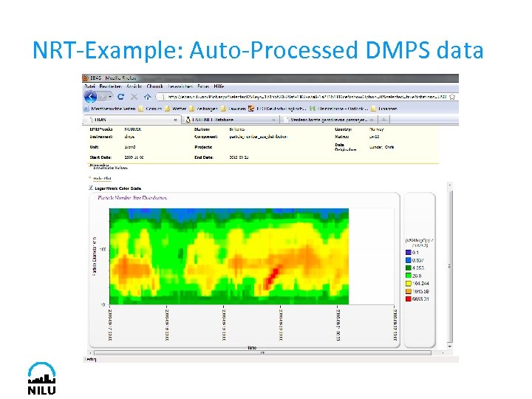Switch to the EBAS tab

pyautogui.click(x=132, y=120)
